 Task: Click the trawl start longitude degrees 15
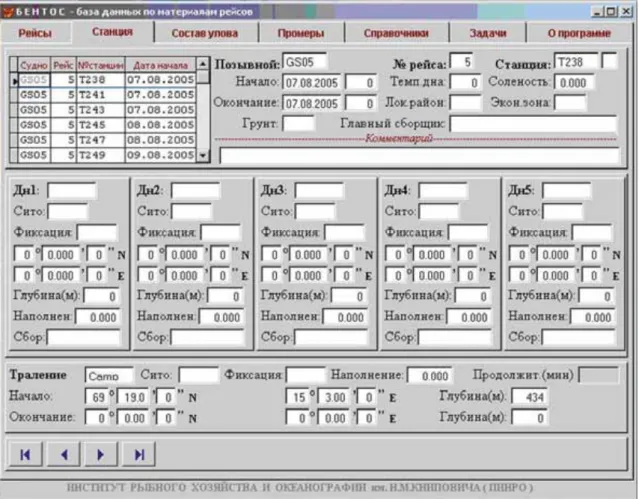point(297,397)
